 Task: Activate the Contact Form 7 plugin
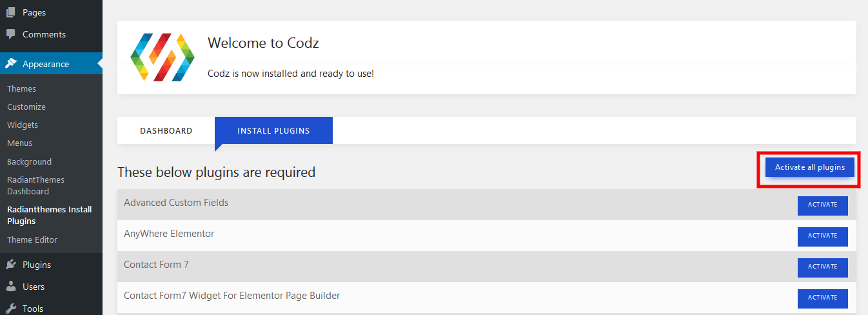coord(822,267)
